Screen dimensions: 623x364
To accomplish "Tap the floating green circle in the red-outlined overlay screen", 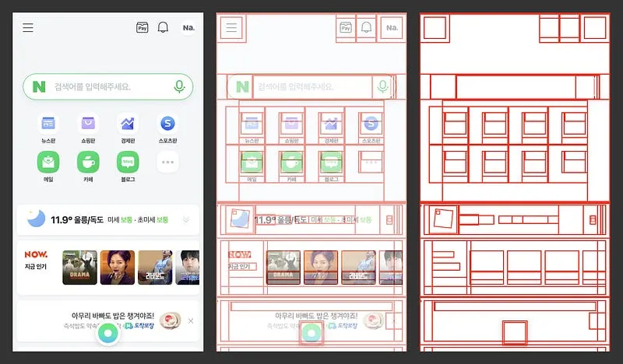I will tap(311, 333).
